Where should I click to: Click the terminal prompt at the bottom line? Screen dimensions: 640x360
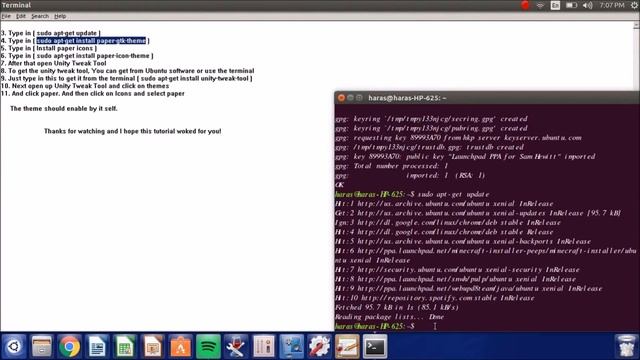(x=375, y=326)
